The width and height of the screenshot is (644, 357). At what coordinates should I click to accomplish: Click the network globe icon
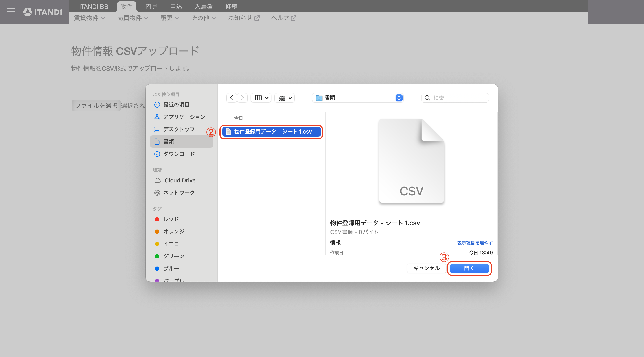pos(157,193)
